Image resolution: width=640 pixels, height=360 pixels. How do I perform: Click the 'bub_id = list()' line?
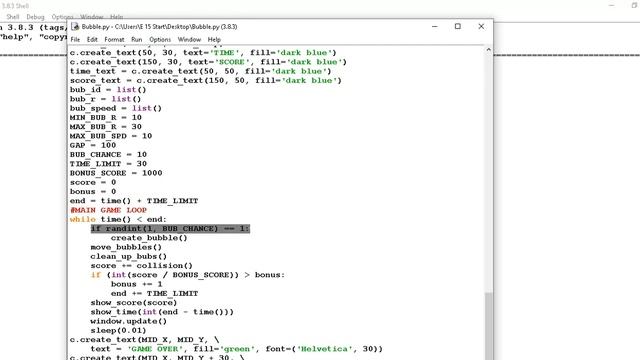pos(108,90)
